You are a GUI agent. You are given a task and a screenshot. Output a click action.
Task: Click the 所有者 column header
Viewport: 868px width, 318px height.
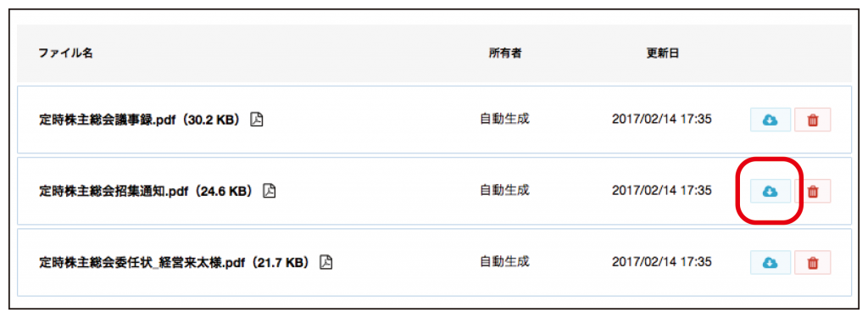505,53
